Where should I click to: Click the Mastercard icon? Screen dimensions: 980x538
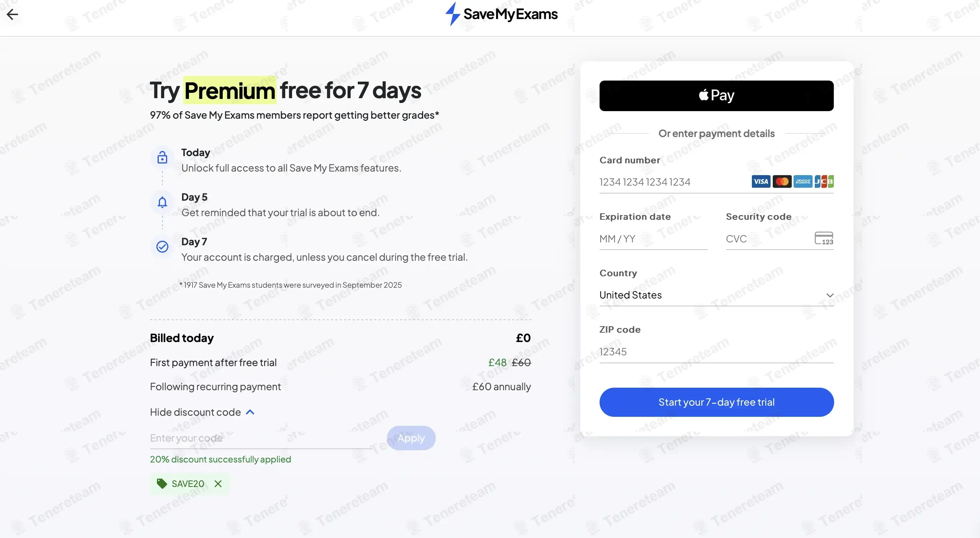(782, 182)
